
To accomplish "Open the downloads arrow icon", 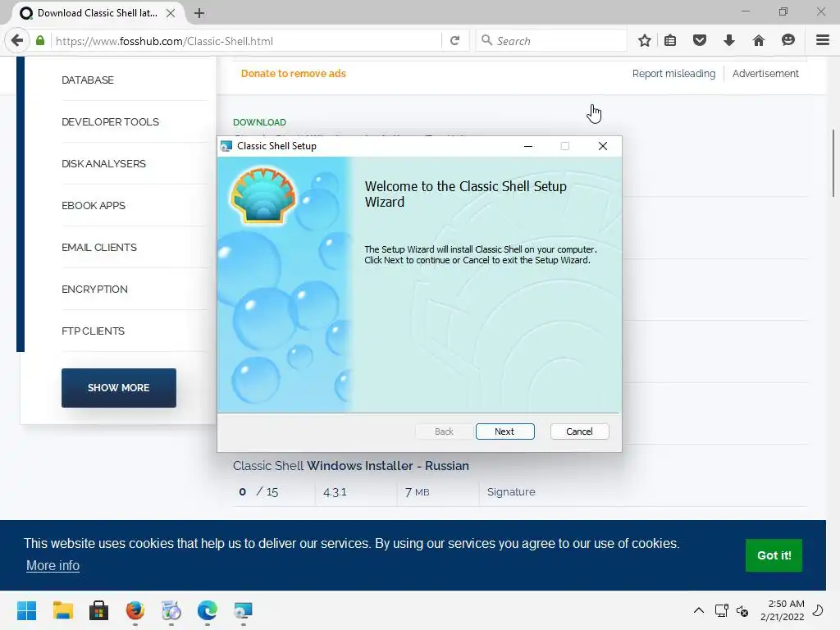I will tap(729, 40).
